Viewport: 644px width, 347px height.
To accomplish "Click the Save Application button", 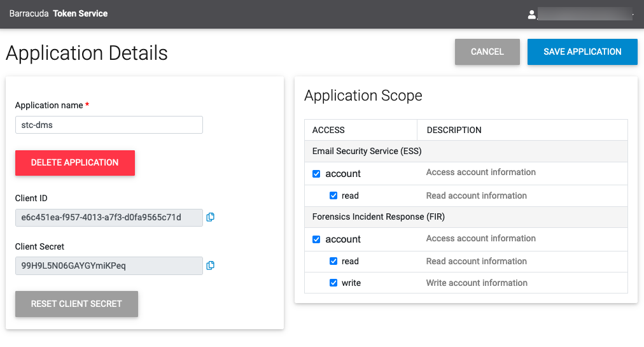I will (582, 52).
